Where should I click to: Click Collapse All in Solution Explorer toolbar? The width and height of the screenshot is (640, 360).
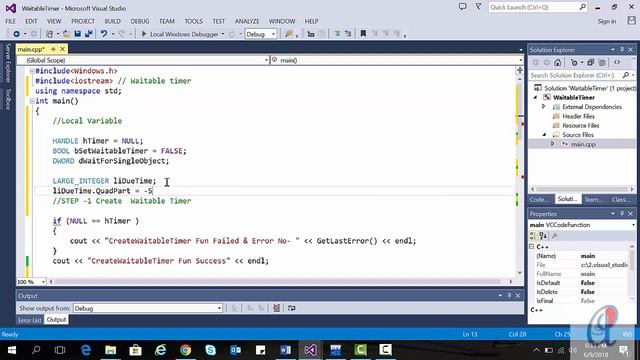click(590, 62)
